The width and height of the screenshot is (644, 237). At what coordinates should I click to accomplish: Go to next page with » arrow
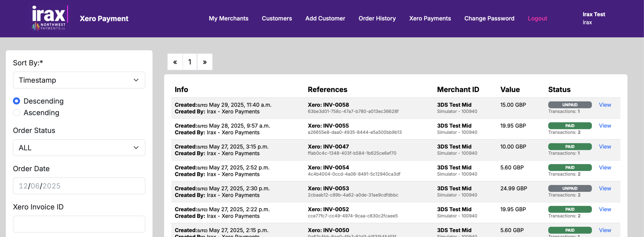(205, 62)
